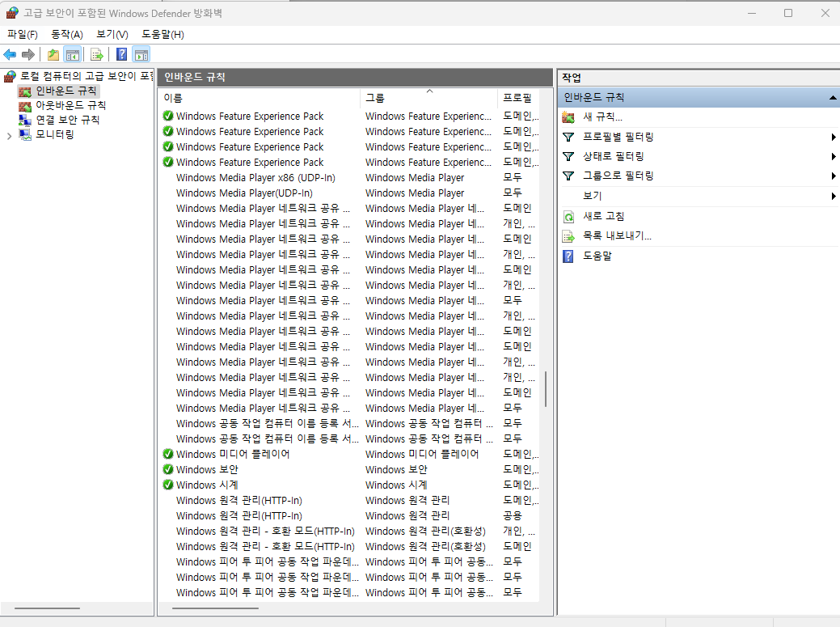Click 새로 고침 action link
Viewport: 840px width, 627px height.
604,217
